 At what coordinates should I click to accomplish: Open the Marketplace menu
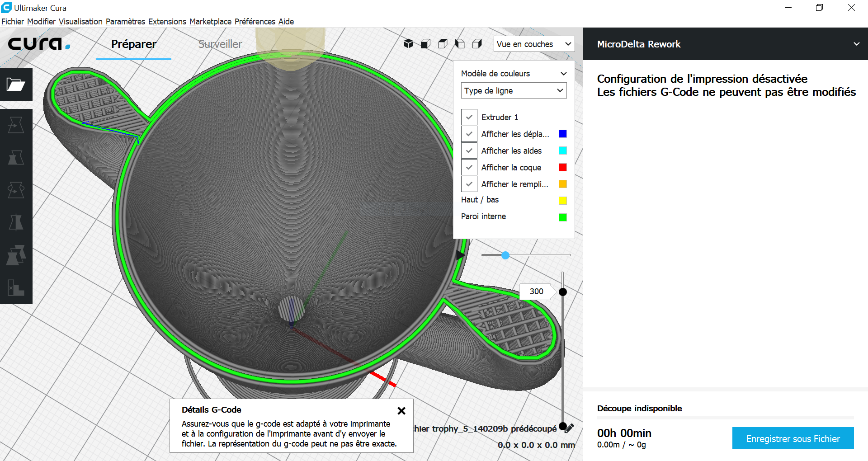[x=210, y=21]
